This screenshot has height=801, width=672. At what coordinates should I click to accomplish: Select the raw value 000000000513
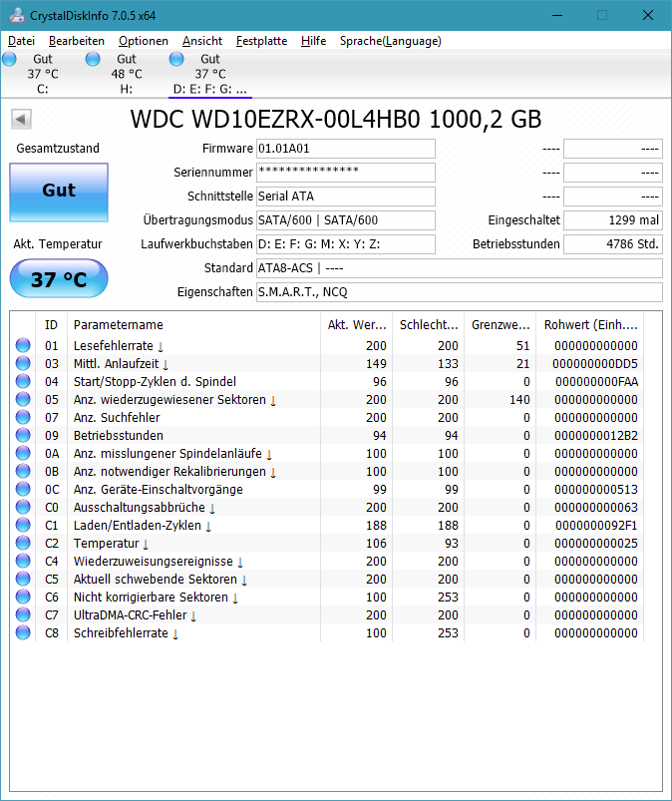point(596,490)
